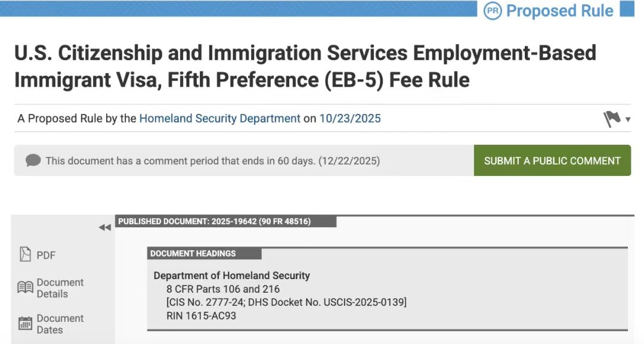Collapse sidebar with double left arrows

[105, 227]
